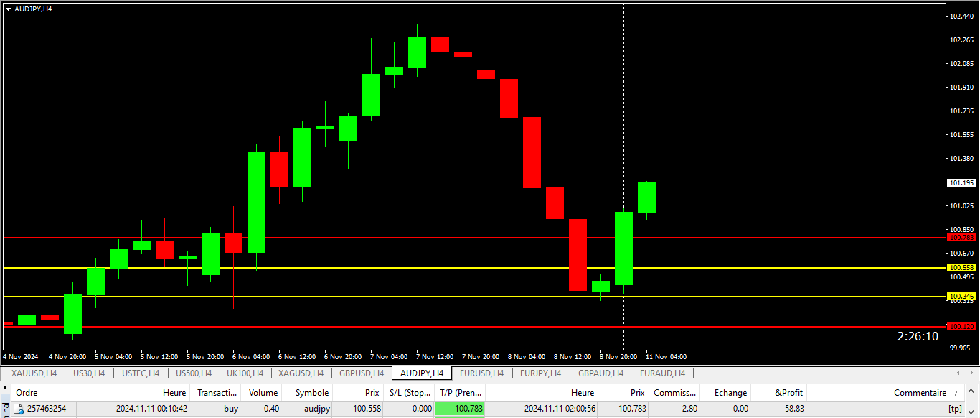This screenshot has height=418, width=980.
Task: Click the current price label 101.195
Action: [961, 183]
